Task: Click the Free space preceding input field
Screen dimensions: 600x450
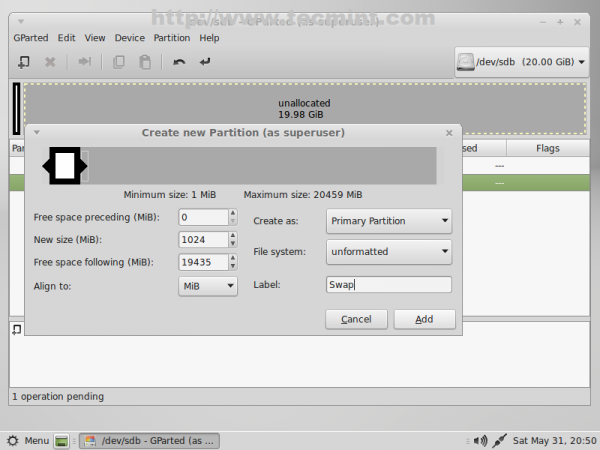Action: pos(204,217)
